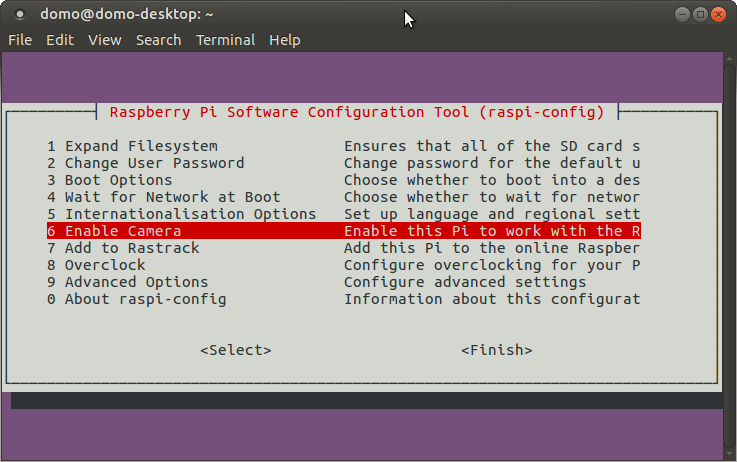Select About raspi-config entry
This screenshot has width=737, height=462.
(x=136, y=299)
